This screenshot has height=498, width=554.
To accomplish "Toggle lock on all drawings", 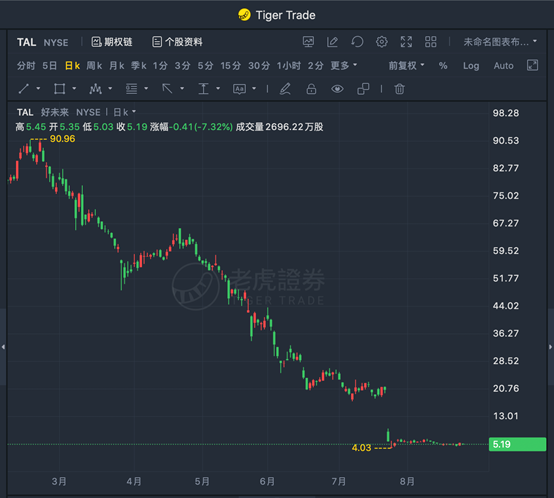I will [x=311, y=89].
